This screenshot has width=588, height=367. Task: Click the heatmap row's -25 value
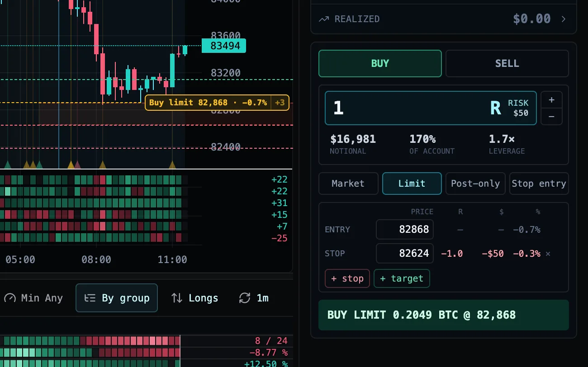coord(279,238)
